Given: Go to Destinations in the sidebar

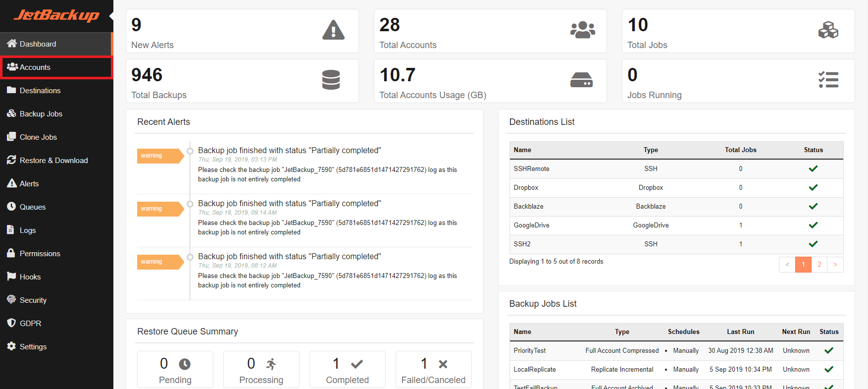Looking at the screenshot, I should [56, 90].
